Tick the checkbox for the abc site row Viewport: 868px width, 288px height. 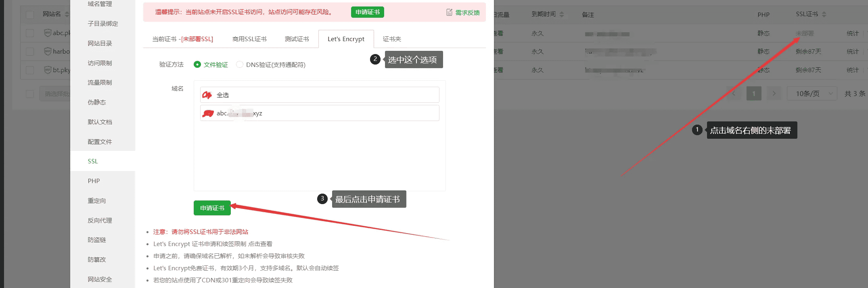(x=30, y=33)
